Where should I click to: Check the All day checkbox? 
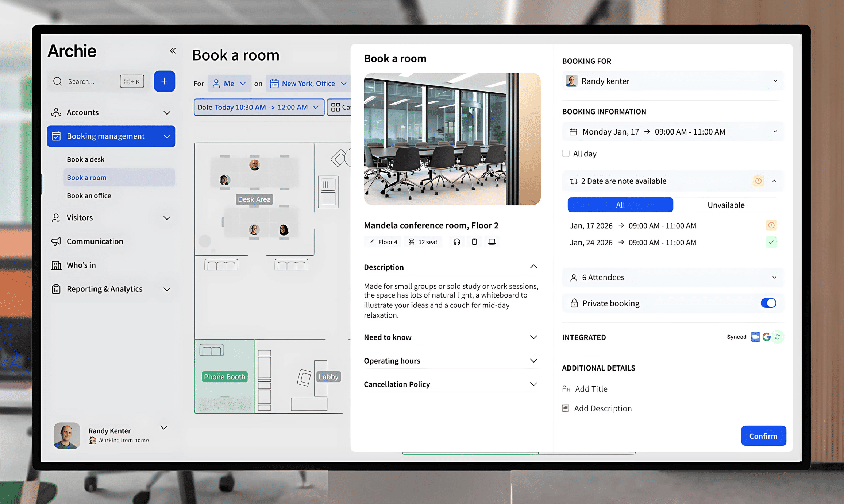point(566,154)
